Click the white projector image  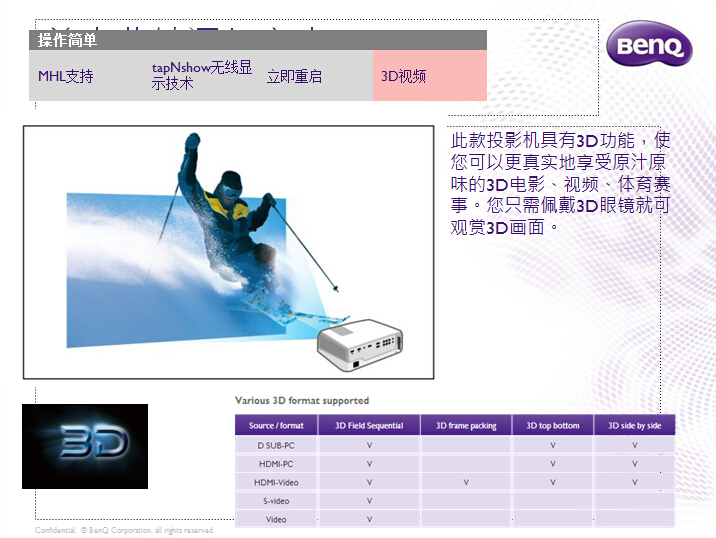click(360, 345)
